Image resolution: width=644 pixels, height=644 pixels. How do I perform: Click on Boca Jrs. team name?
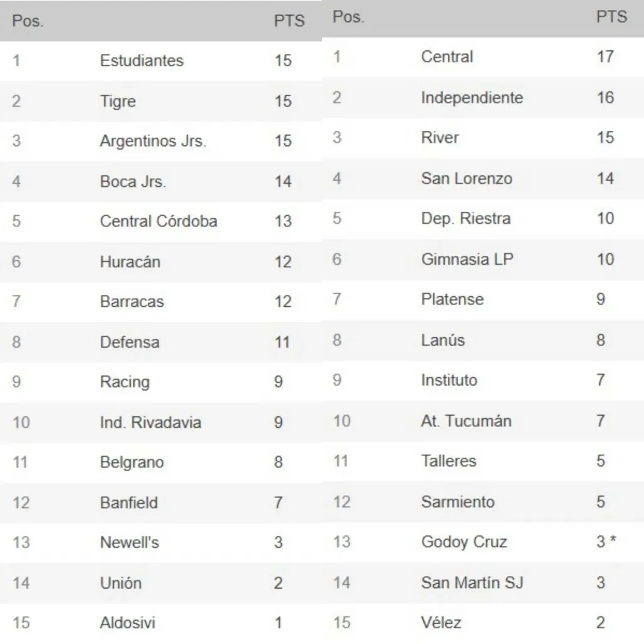[133, 182]
